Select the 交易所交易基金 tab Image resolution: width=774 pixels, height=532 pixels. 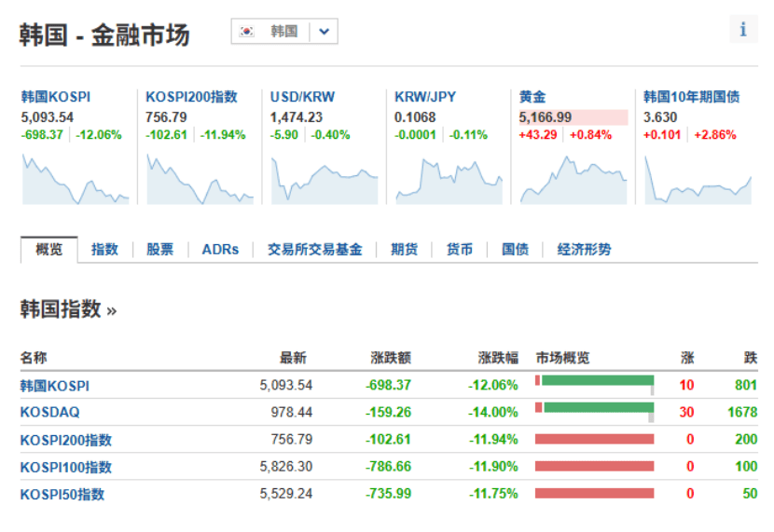(314, 250)
